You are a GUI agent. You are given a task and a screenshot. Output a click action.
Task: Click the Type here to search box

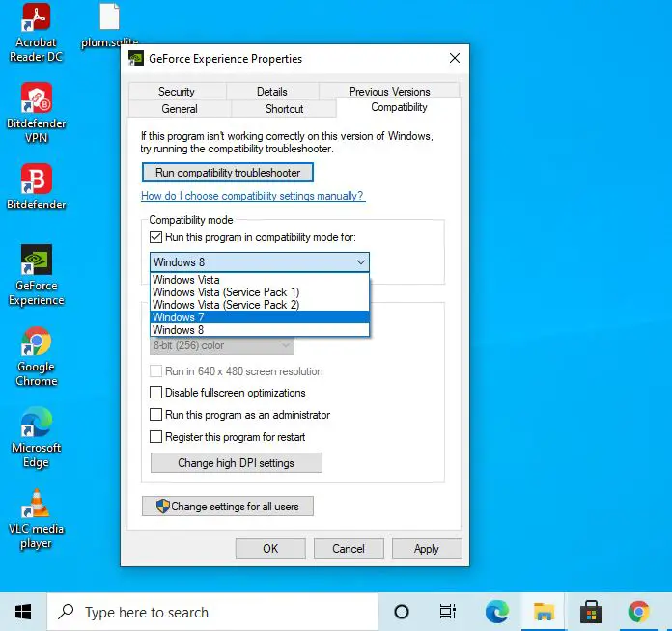tap(212, 612)
